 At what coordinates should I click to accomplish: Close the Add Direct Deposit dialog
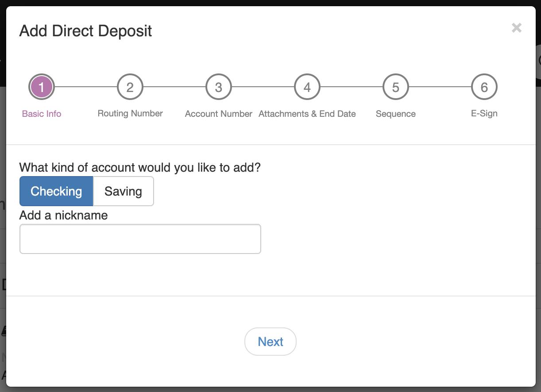(516, 28)
